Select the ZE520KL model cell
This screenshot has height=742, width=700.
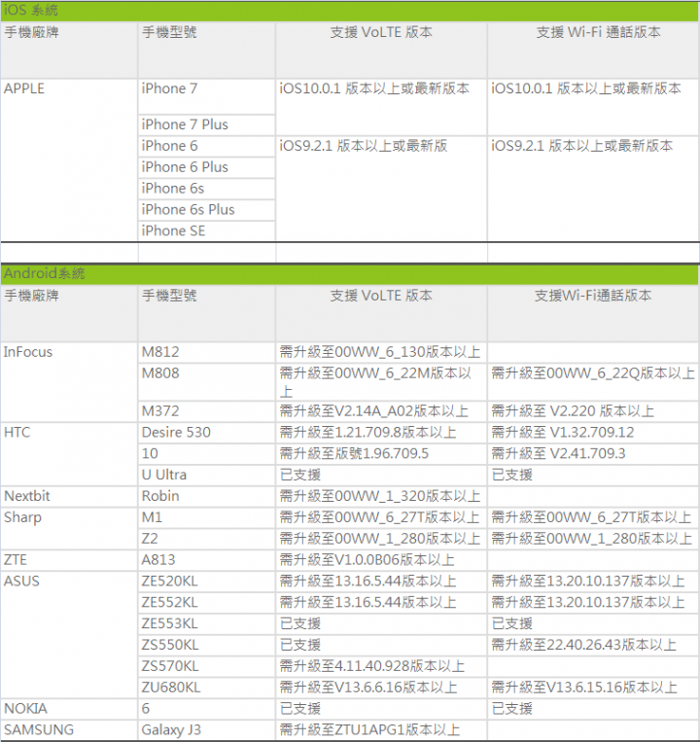207,582
